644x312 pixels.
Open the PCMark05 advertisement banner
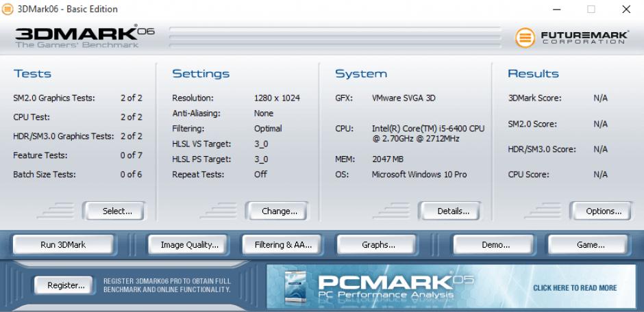[451, 286]
